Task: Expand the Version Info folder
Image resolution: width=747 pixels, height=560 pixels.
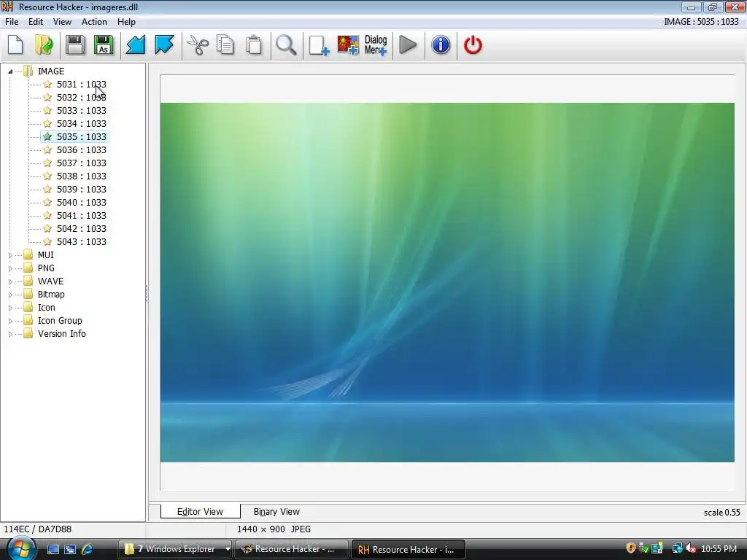Action: click(10, 334)
